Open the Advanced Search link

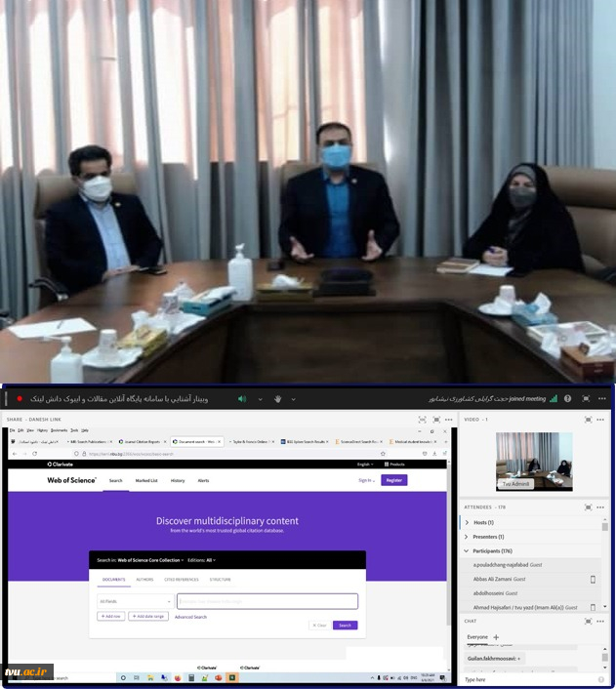coord(190,617)
